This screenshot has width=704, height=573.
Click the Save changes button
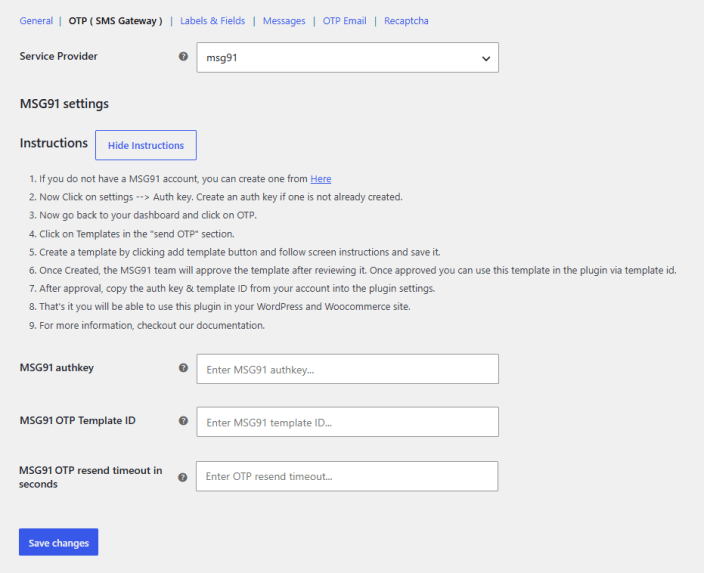click(58, 542)
